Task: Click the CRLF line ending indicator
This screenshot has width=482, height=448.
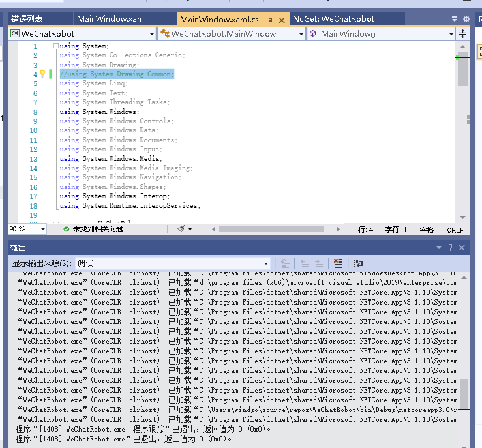Action: [455, 230]
